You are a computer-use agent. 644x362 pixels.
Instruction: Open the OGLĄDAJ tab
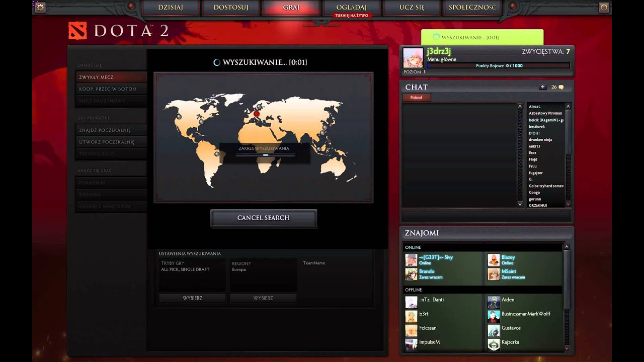351,8
